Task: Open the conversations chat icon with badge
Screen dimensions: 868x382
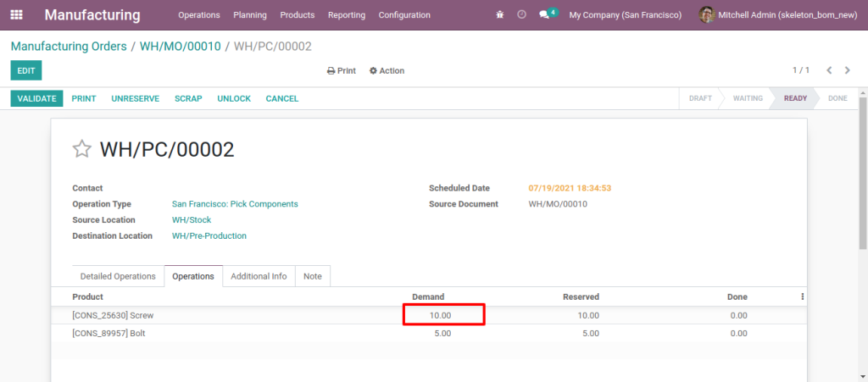Action: coord(544,14)
